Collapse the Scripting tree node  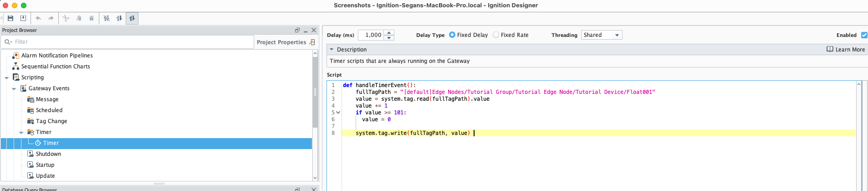[x=7, y=78]
